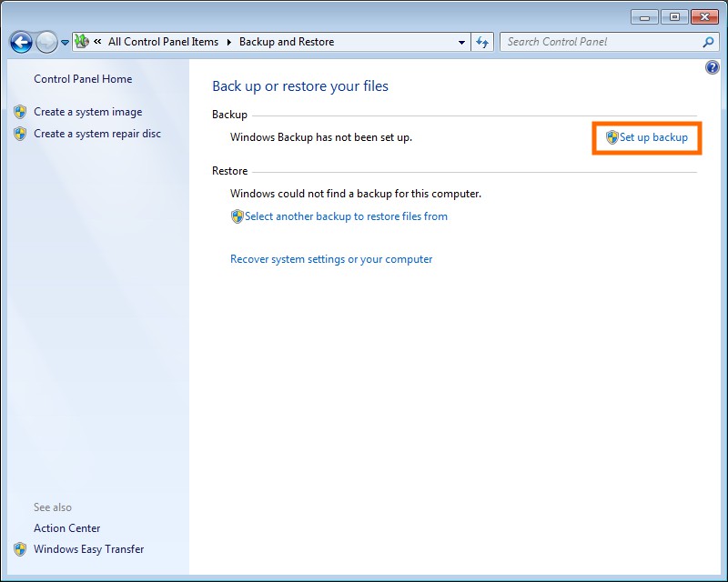Open Windows Easy Transfer link
Screen dimensions: 728x582
[x=88, y=549]
